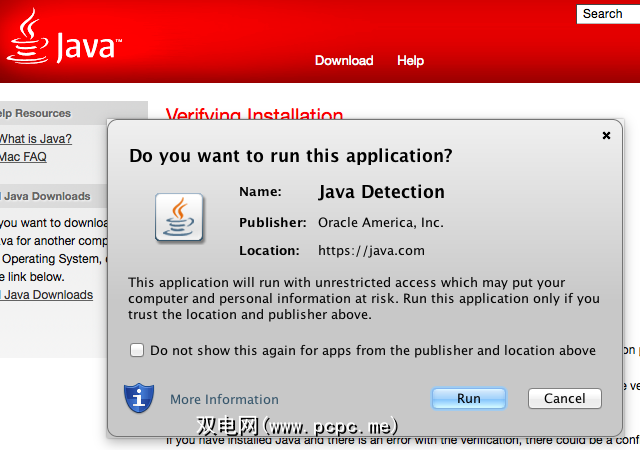640x450 pixels.
Task: Open the 'What is Java?' link
Action: pos(35,139)
